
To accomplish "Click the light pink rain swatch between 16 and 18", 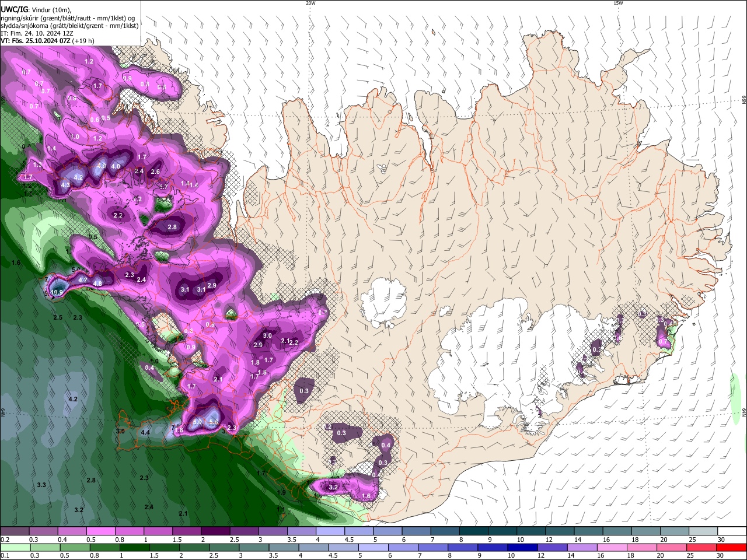I will click(613, 547).
